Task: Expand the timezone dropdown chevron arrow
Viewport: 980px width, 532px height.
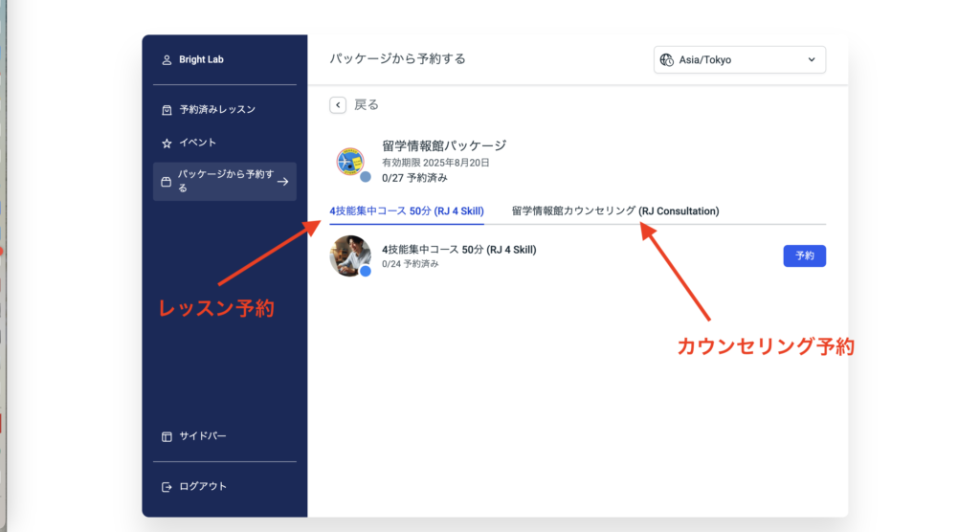Action: click(812, 59)
